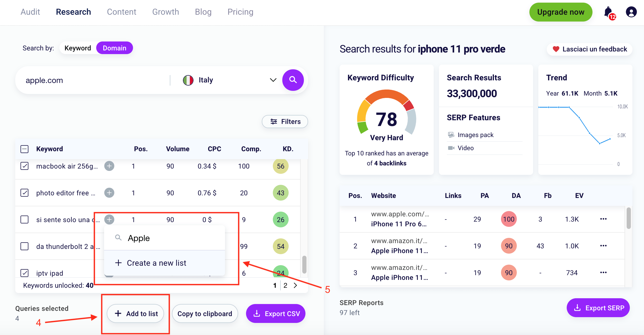Open more options for position 2 amazon.it result
Image resolution: width=644 pixels, height=335 pixels.
coord(603,246)
